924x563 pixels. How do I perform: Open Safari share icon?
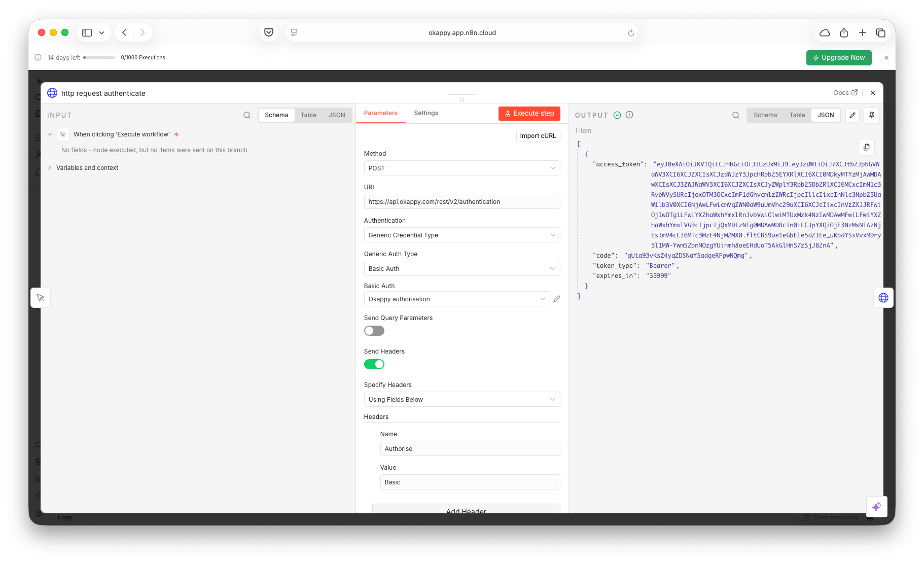pos(844,33)
